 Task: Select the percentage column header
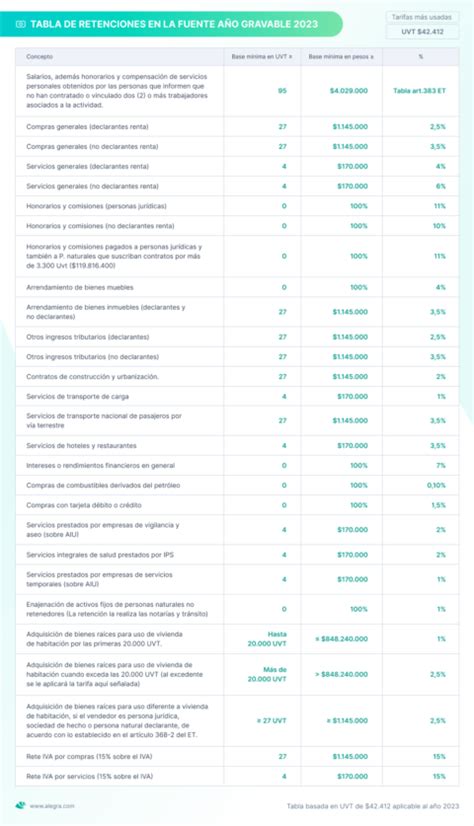tap(420, 56)
